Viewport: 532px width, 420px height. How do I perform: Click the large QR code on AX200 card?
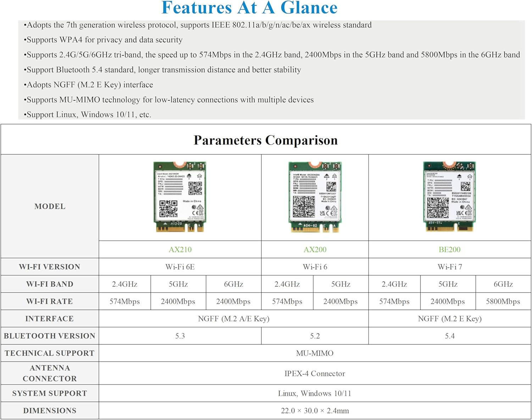point(304,207)
